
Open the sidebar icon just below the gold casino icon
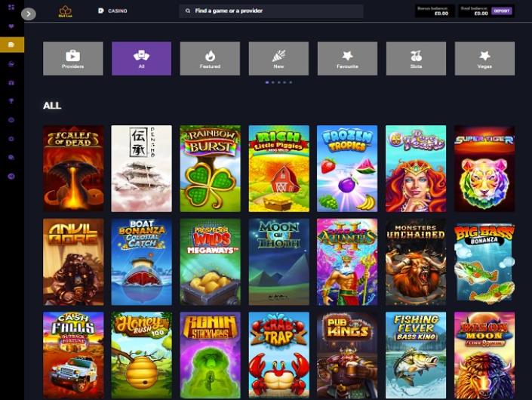[x=11, y=64]
